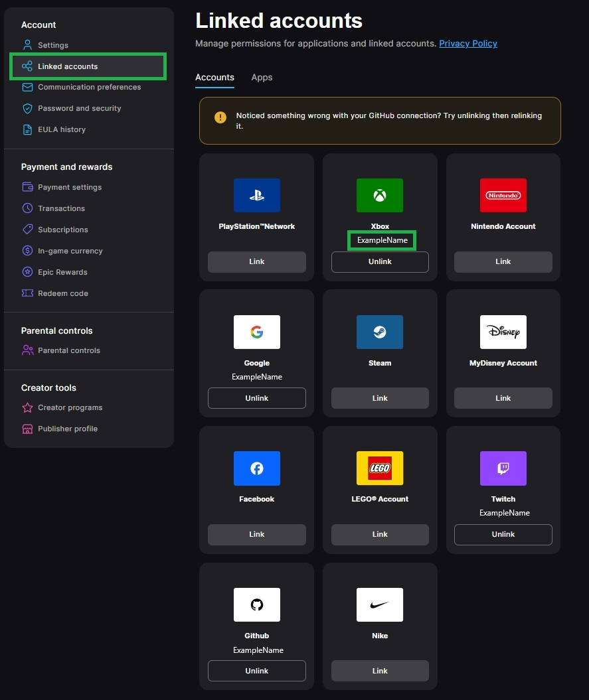Open Password and security in sidebar

click(x=79, y=108)
